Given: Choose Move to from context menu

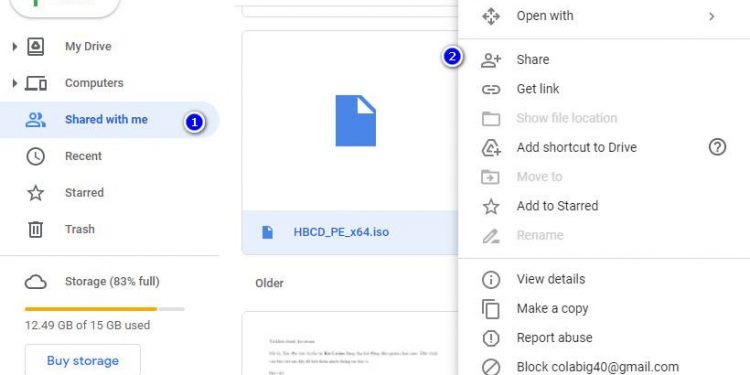Looking at the screenshot, I should click(539, 176).
